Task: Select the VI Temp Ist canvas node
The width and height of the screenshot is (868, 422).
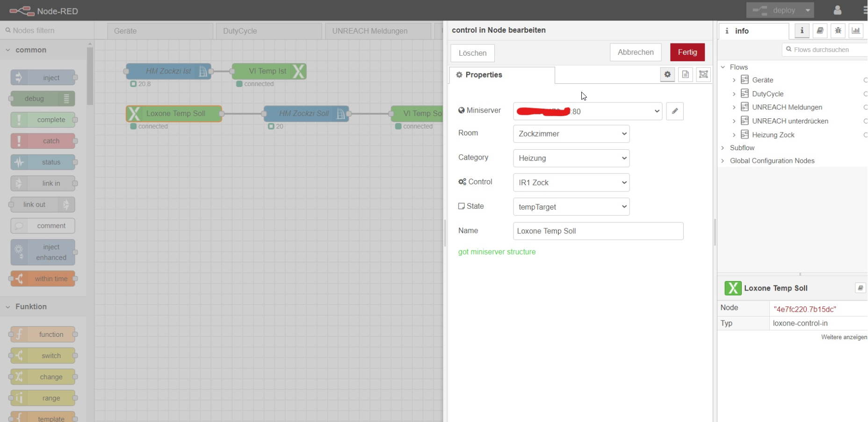Action: 269,71
